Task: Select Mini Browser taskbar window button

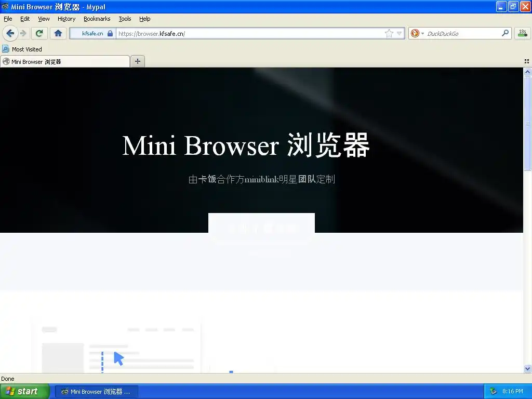Action: click(96, 392)
